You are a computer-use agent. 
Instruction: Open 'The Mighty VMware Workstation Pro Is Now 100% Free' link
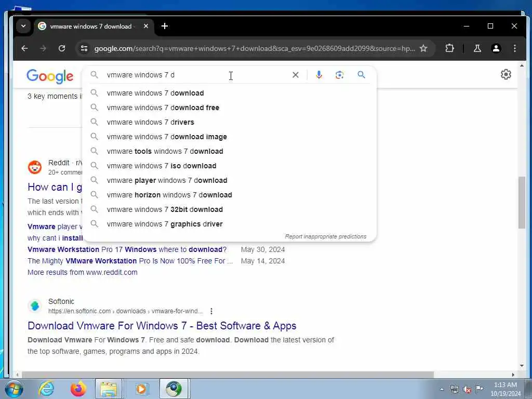(x=130, y=261)
